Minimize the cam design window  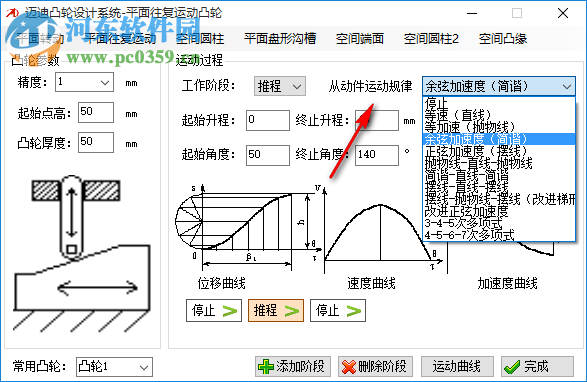472,13
